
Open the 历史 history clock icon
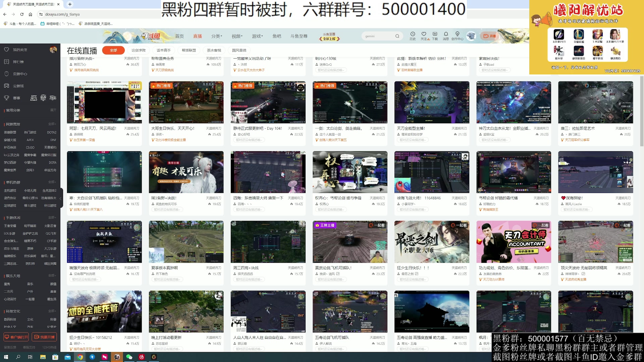[413, 34]
